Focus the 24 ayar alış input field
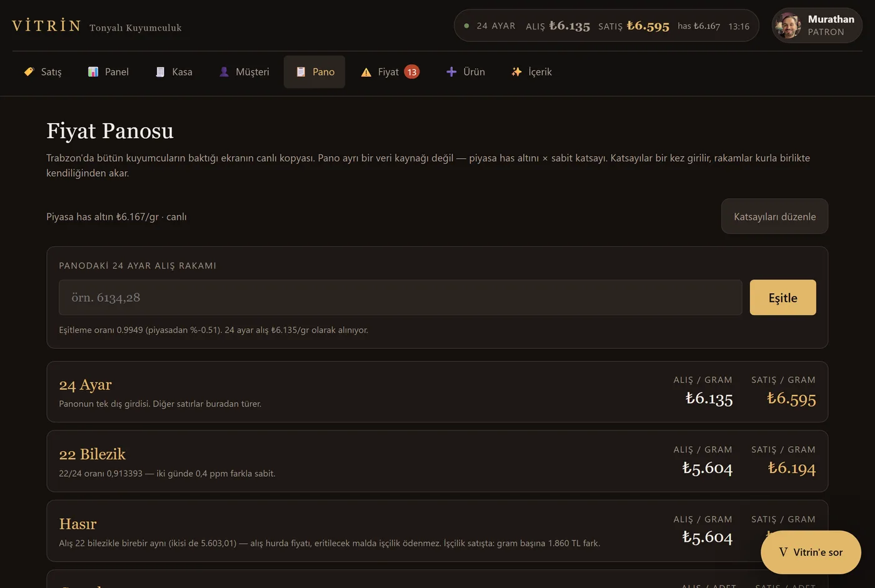Viewport: 875px width, 588px height. tap(400, 297)
